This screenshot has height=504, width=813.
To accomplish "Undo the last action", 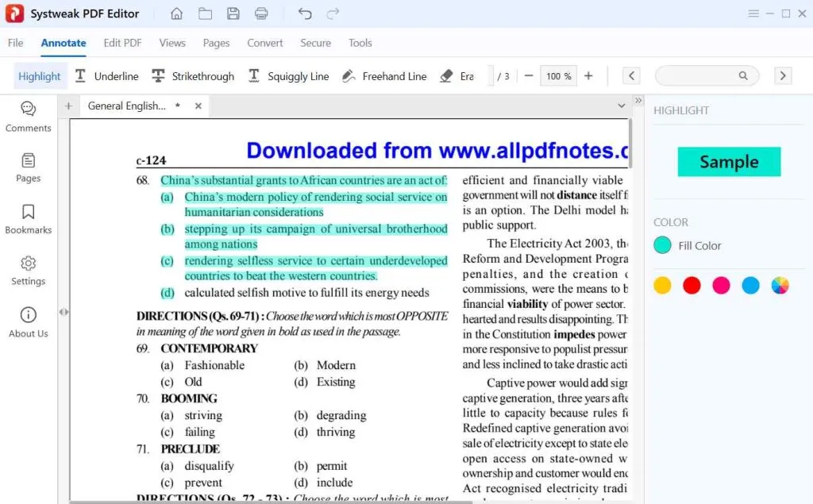I will (305, 13).
